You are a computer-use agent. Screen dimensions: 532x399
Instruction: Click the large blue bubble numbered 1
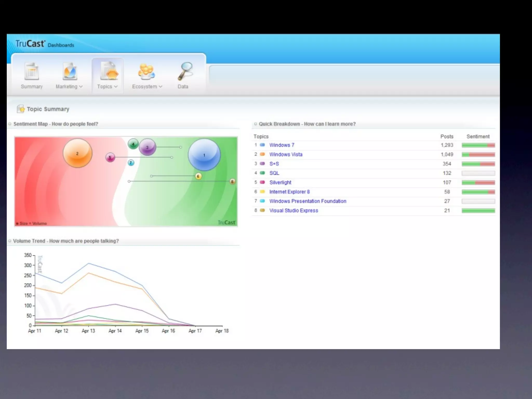tap(204, 155)
